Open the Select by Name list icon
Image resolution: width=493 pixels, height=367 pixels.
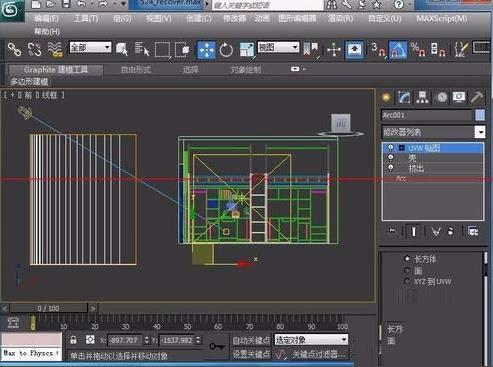[x=142, y=49]
